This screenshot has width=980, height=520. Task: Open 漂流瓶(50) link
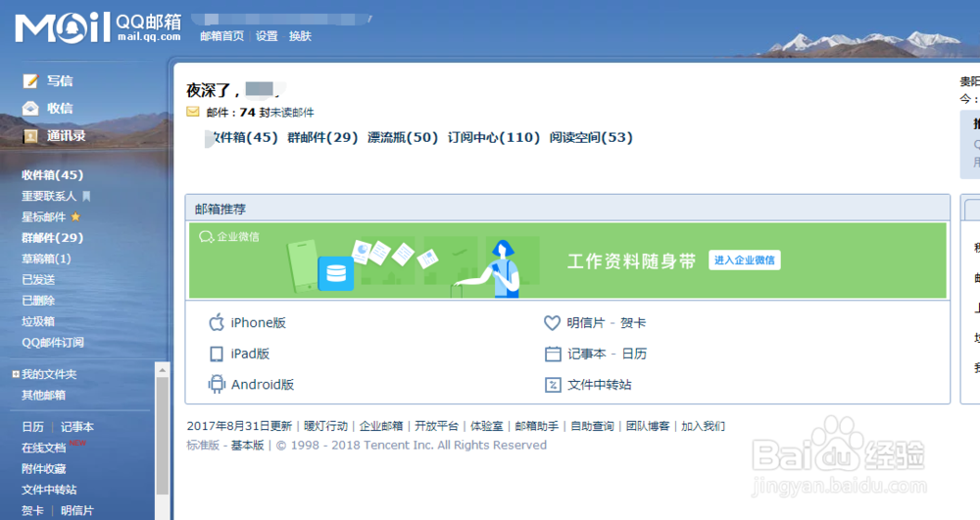(x=403, y=137)
